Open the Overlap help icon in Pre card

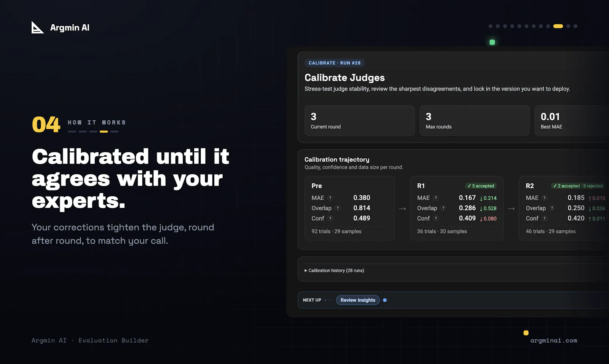tap(338, 208)
